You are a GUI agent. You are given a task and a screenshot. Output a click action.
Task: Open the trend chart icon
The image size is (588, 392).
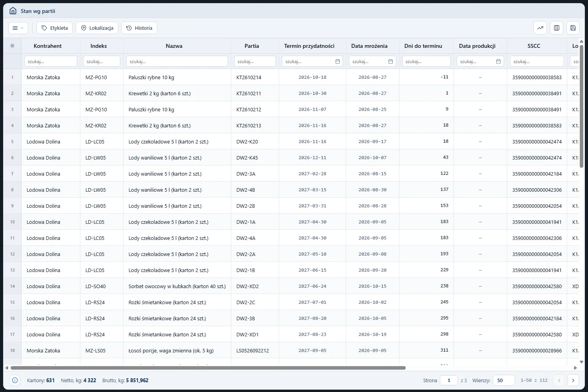pyautogui.click(x=540, y=28)
